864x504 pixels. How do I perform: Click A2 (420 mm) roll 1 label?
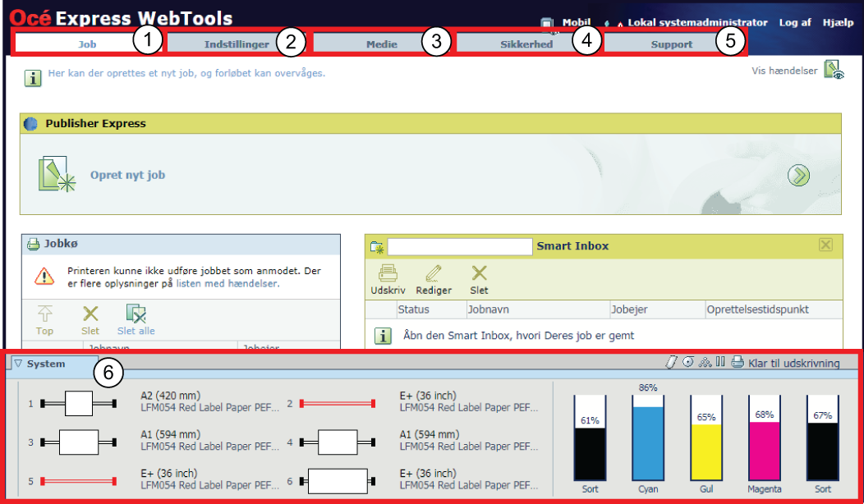pyautogui.click(x=171, y=396)
